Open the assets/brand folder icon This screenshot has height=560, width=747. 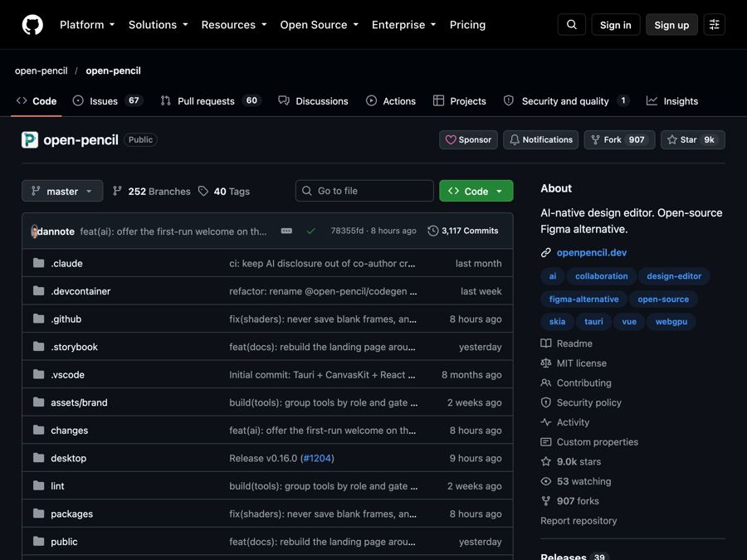pos(38,402)
